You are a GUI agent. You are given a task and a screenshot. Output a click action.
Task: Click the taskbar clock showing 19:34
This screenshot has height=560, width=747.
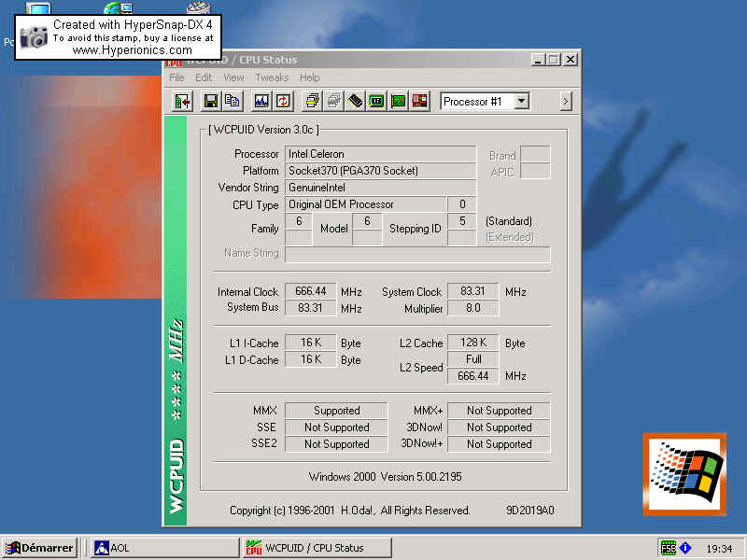coord(719,549)
